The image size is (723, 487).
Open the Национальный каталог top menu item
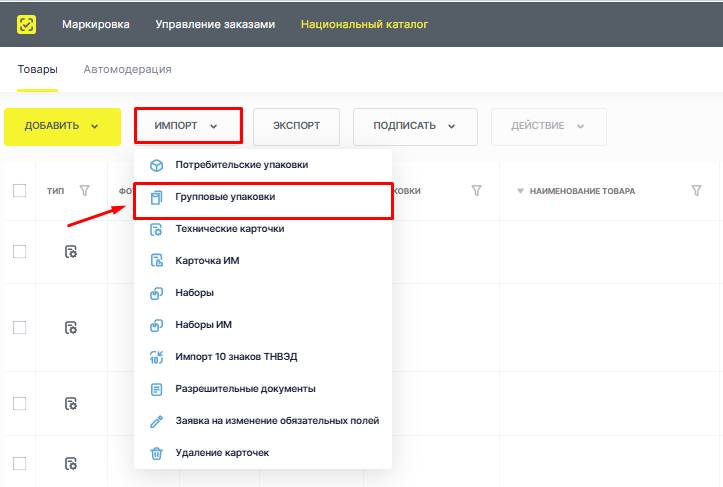click(364, 24)
